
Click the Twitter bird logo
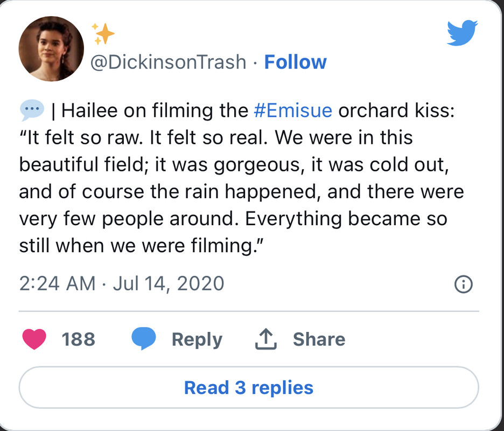[462, 33]
